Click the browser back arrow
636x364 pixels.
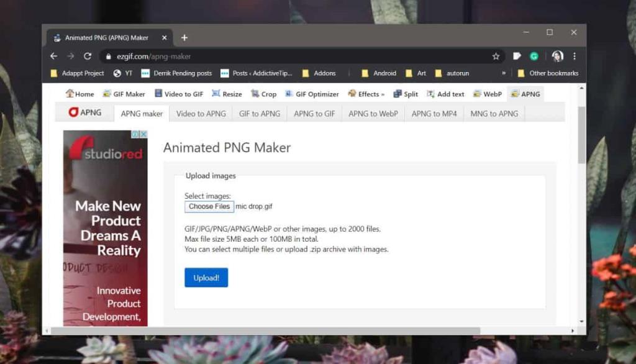[x=54, y=56]
